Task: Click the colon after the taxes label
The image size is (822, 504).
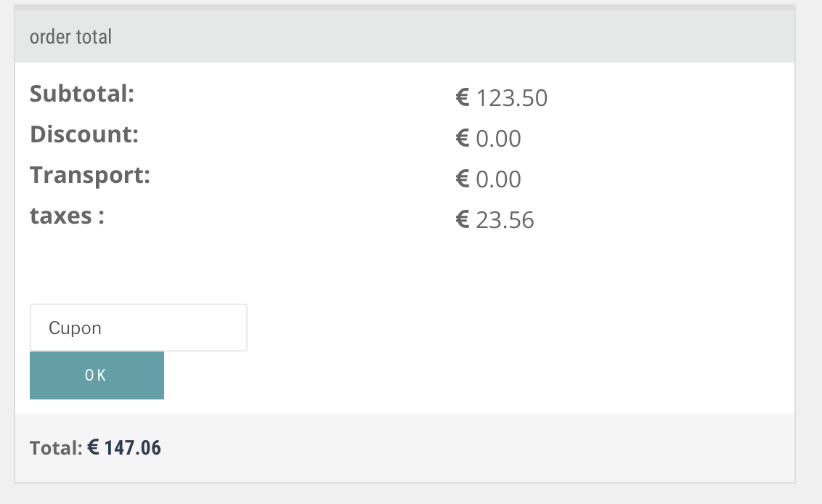Action: pyautogui.click(x=100, y=218)
